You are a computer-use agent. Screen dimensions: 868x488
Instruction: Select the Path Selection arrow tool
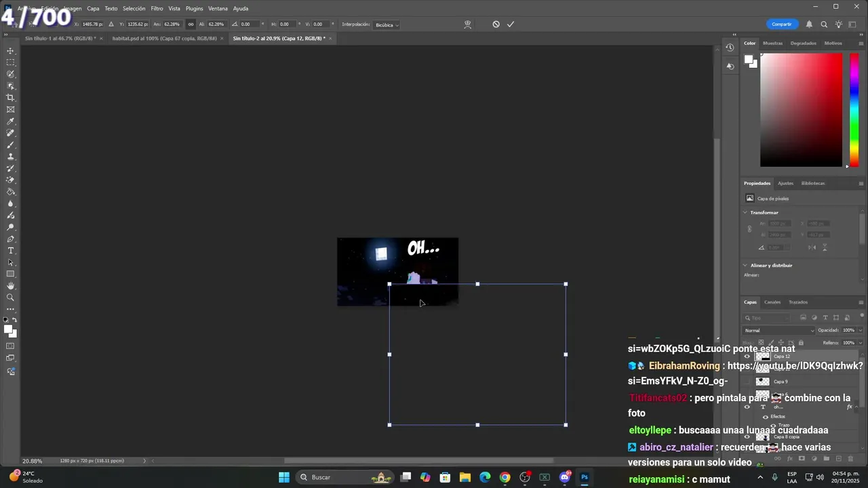[x=10, y=262]
